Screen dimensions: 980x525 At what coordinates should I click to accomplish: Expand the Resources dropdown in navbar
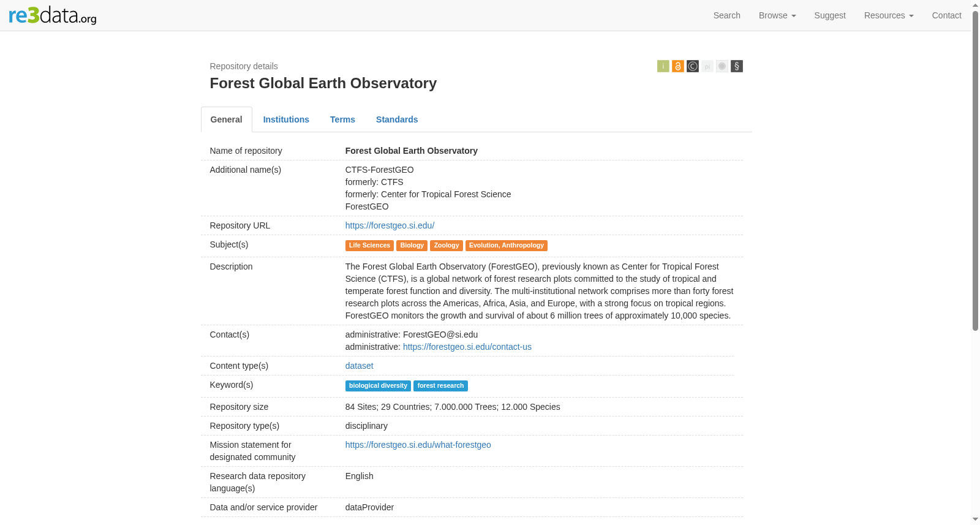[888, 15]
